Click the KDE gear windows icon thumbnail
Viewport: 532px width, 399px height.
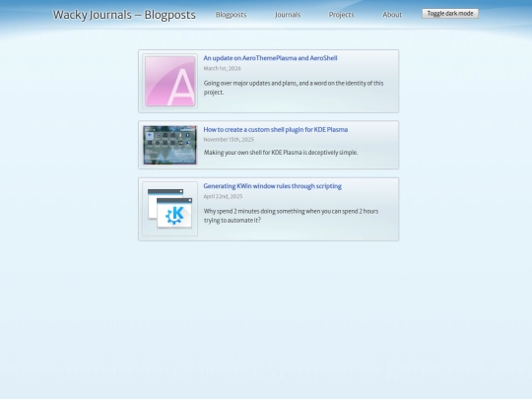(x=170, y=209)
